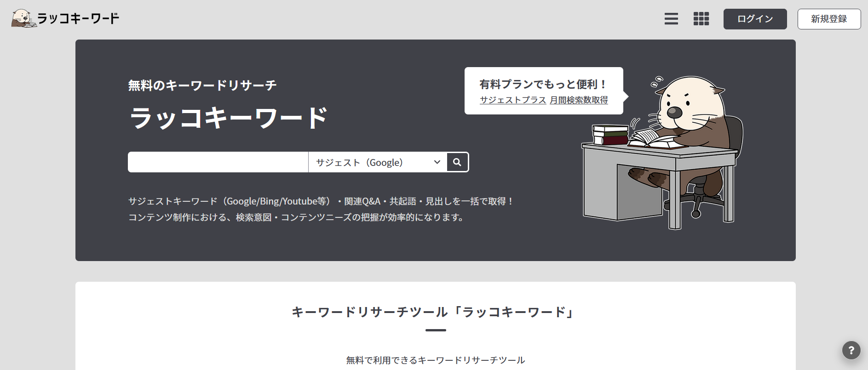Open the hamburger menu icon
This screenshot has width=868, height=370.
click(x=671, y=19)
